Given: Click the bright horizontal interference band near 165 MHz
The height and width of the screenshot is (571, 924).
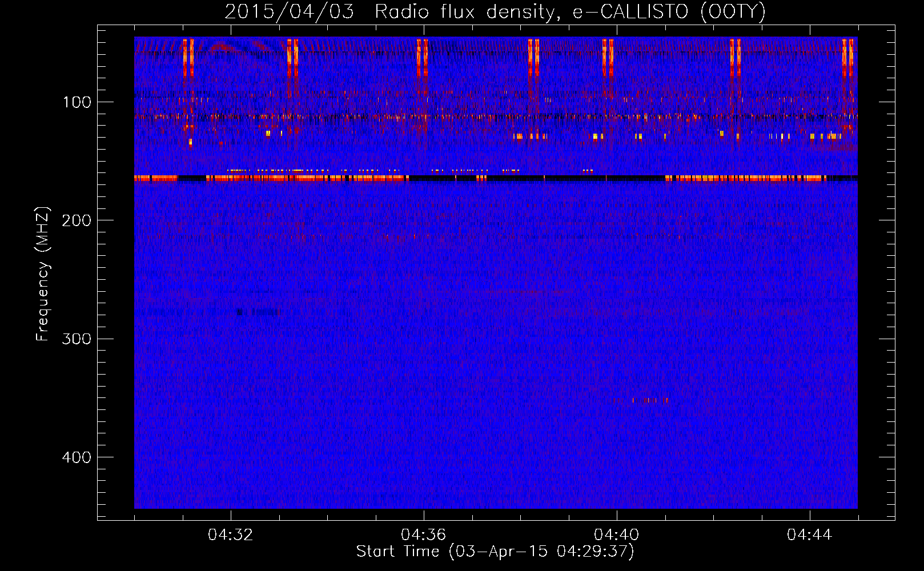Looking at the screenshot, I should point(496,178).
